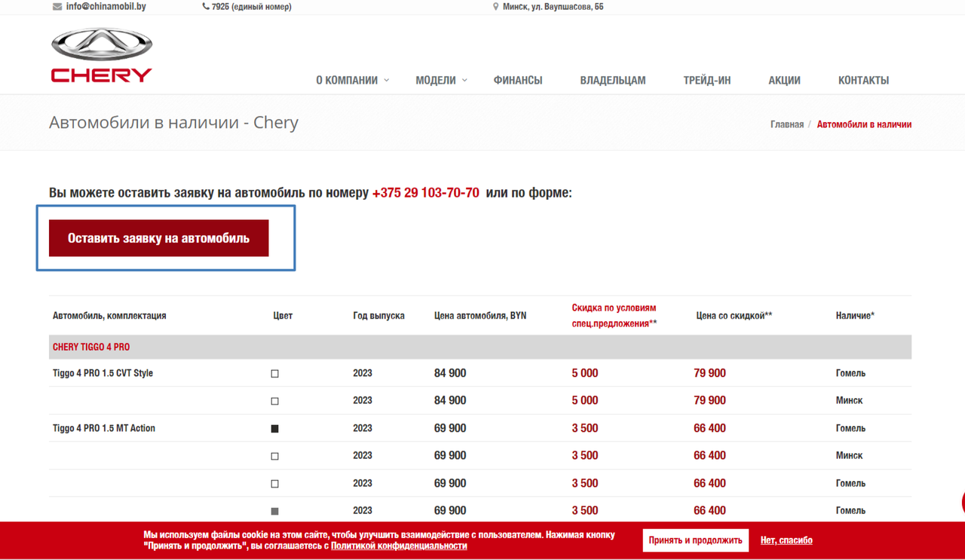Image resolution: width=965 pixels, height=560 pixels.
Task: Select the gray color swatch in the last row
Action: pos(274,511)
